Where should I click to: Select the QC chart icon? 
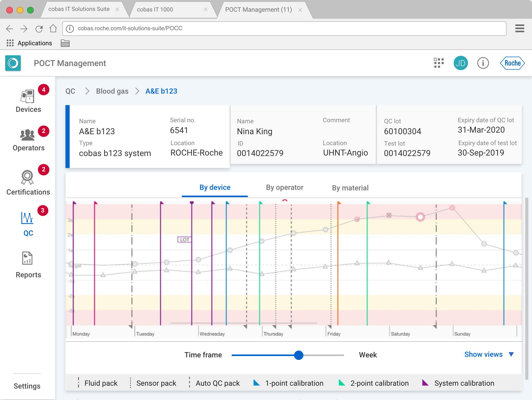coord(27,218)
